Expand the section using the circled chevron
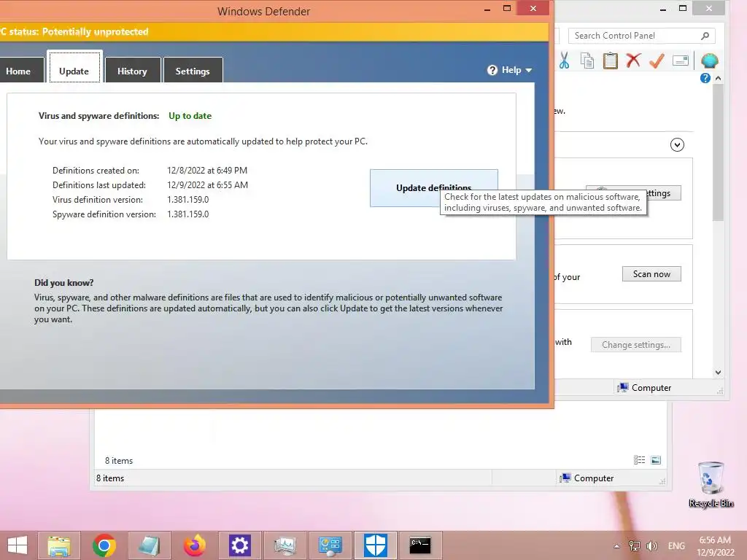Image resolution: width=747 pixels, height=560 pixels. pos(677,145)
